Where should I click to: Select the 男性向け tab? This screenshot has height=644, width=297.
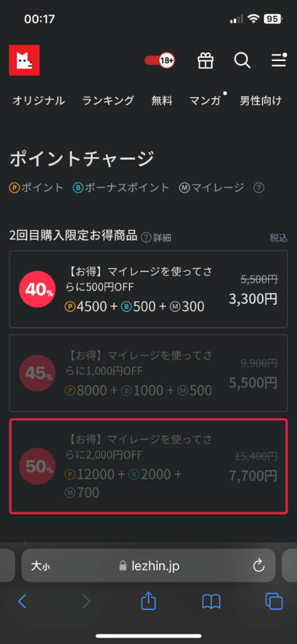tap(261, 101)
